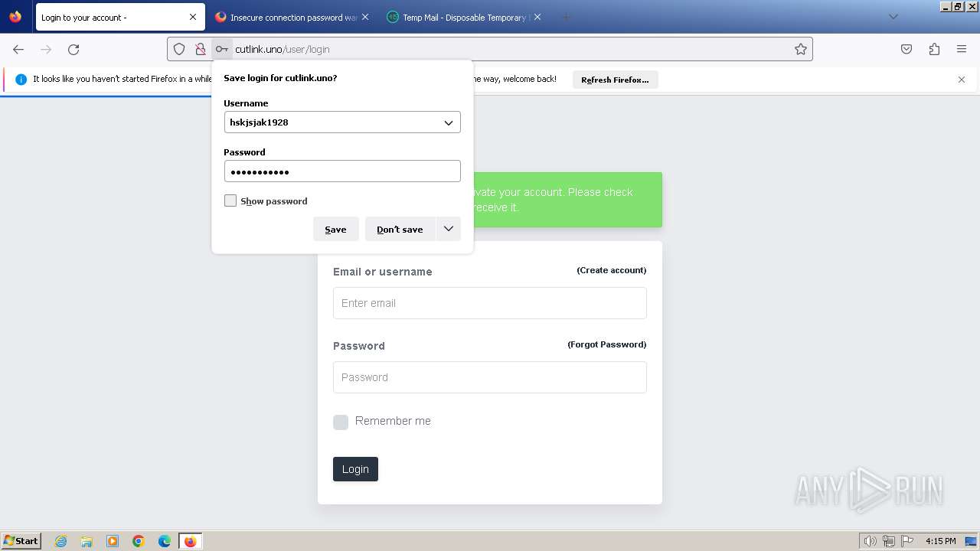Open the Forgot Password link

606,344
